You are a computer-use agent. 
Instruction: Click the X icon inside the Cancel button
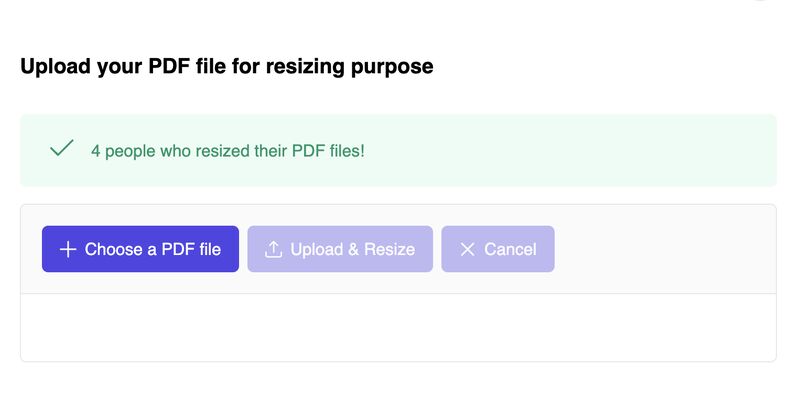coord(467,250)
